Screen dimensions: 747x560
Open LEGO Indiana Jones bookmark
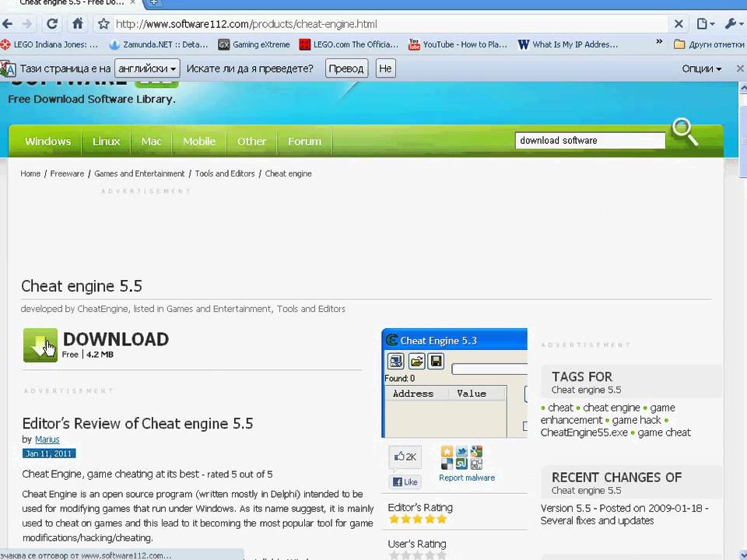coord(50,45)
